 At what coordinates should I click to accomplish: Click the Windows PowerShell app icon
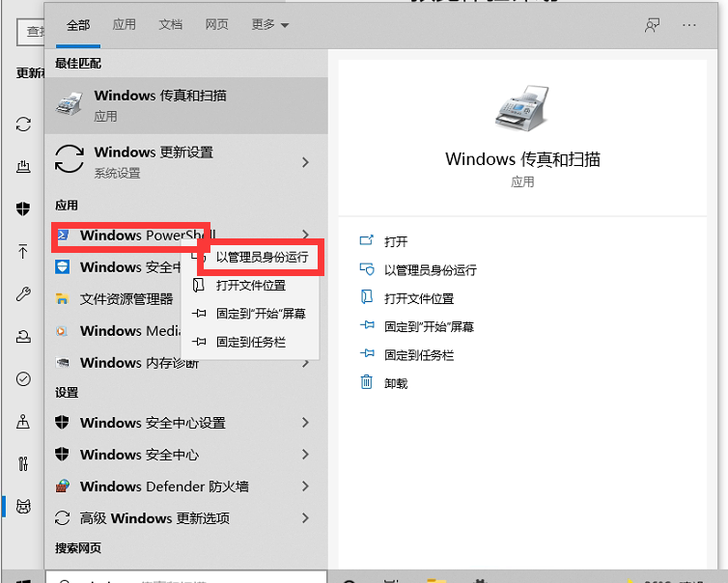(63, 236)
